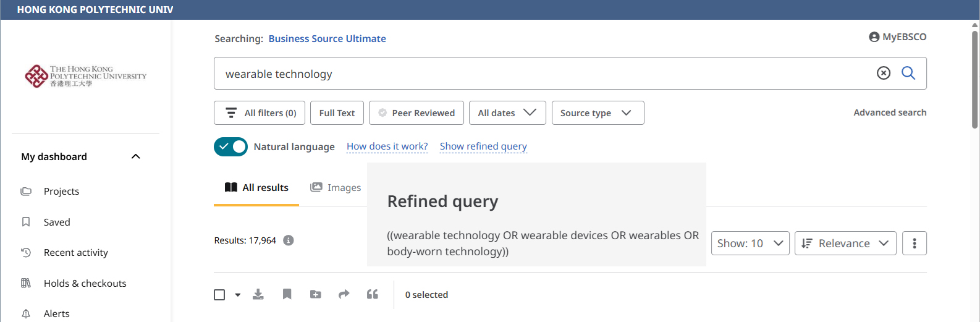980x322 pixels.
Task: Clear the search box with X icon
Action: 884,73
